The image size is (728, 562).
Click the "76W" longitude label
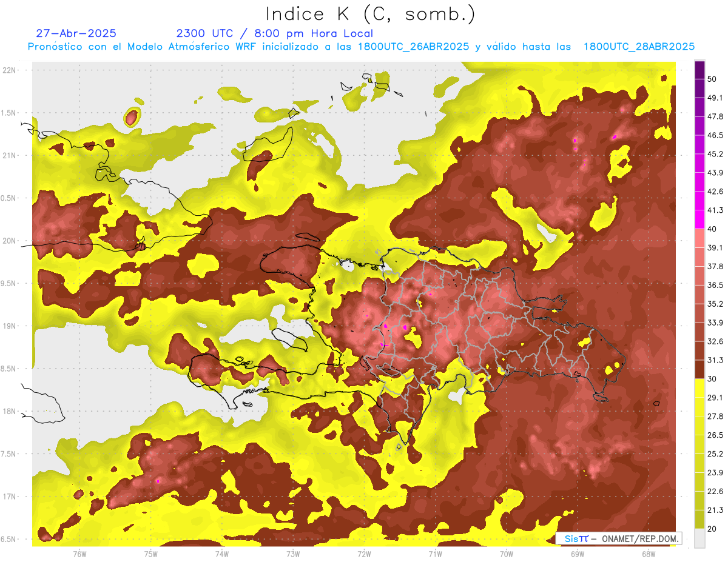[x=79, y=554]
